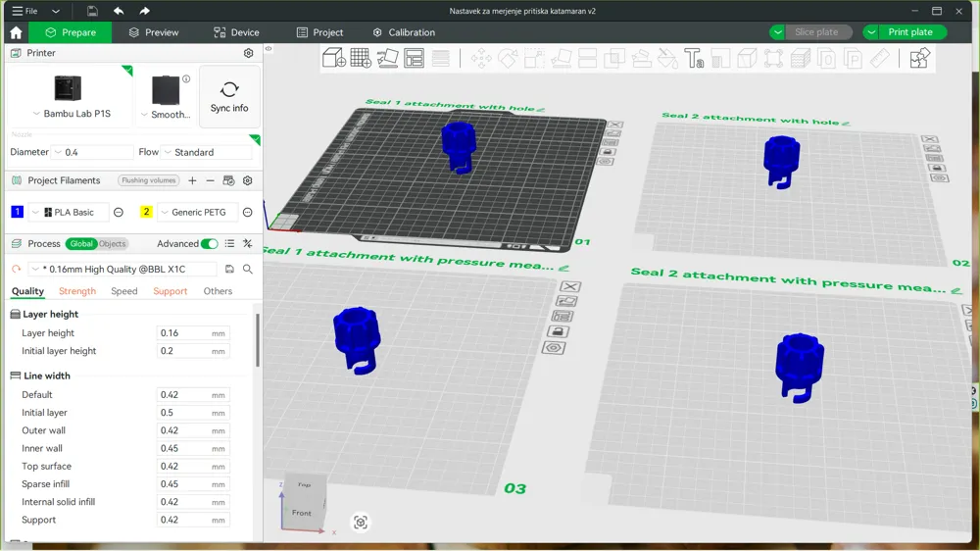The image size is (980, 551).
Task: Click the Sync info button
Action: [229, 96]
